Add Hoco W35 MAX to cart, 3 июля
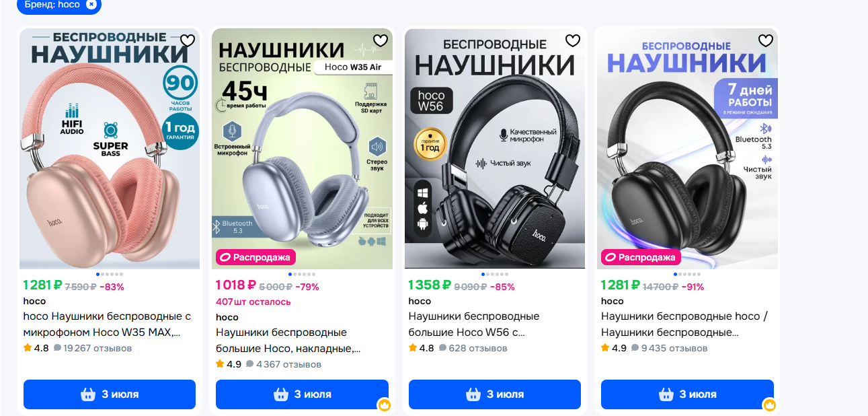Viewport: 868px width, 416px height. coord(110,394)
